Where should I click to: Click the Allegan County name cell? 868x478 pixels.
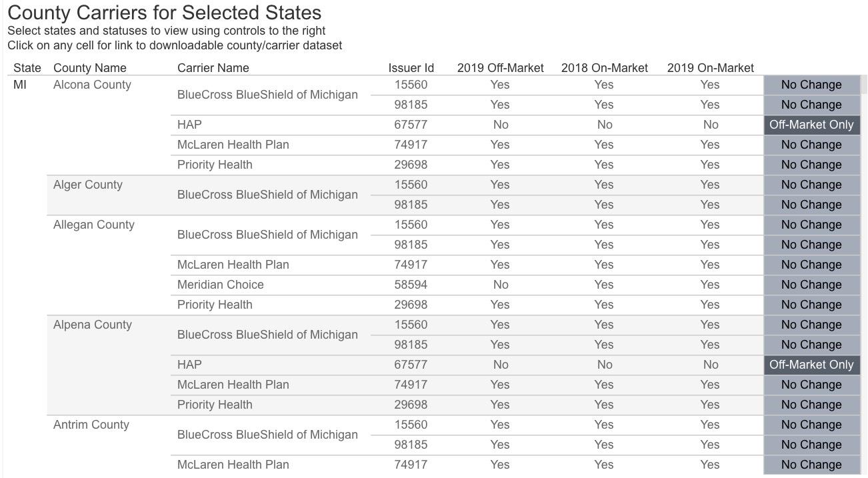click(93, 225)
